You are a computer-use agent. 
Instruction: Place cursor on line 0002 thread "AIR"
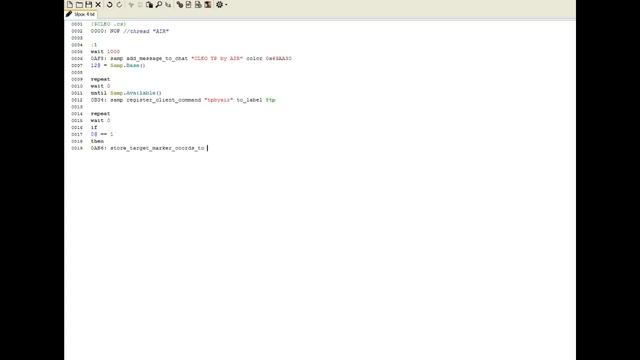click(130, 31)
